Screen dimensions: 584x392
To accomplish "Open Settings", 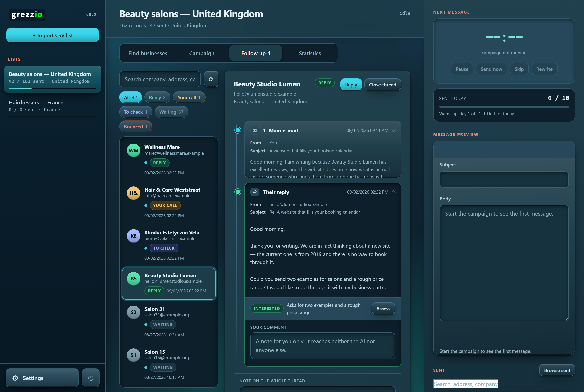I will coord(42,378).
